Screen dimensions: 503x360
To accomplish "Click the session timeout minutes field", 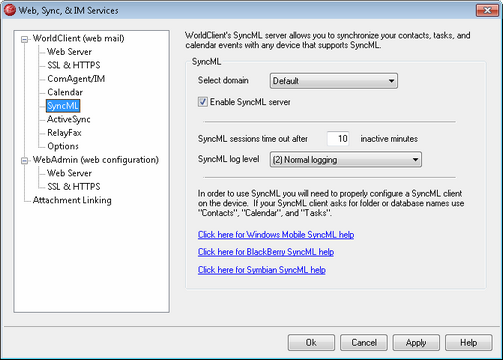I will (338, 138).
